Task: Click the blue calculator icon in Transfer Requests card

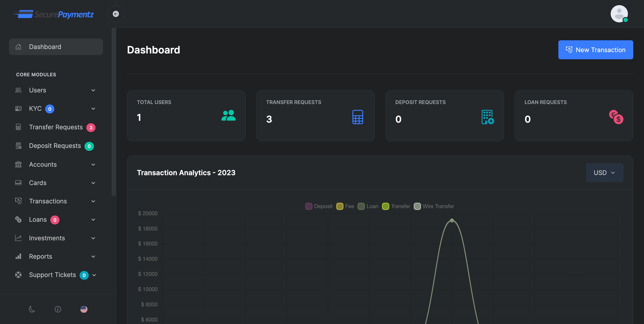Action: [x=358, y=117]
